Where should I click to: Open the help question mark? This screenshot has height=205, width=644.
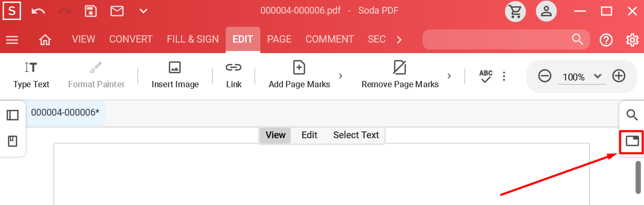tap(606, 40)
